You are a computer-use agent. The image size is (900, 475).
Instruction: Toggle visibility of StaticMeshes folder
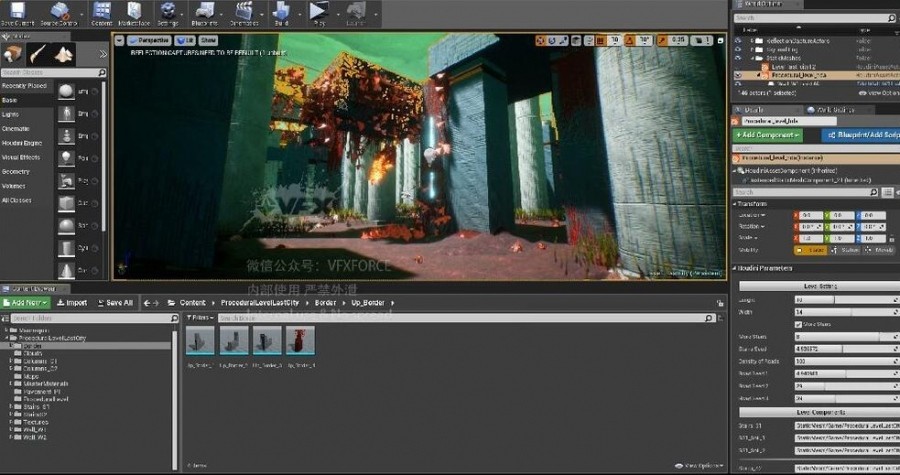[x=738, y=58]
